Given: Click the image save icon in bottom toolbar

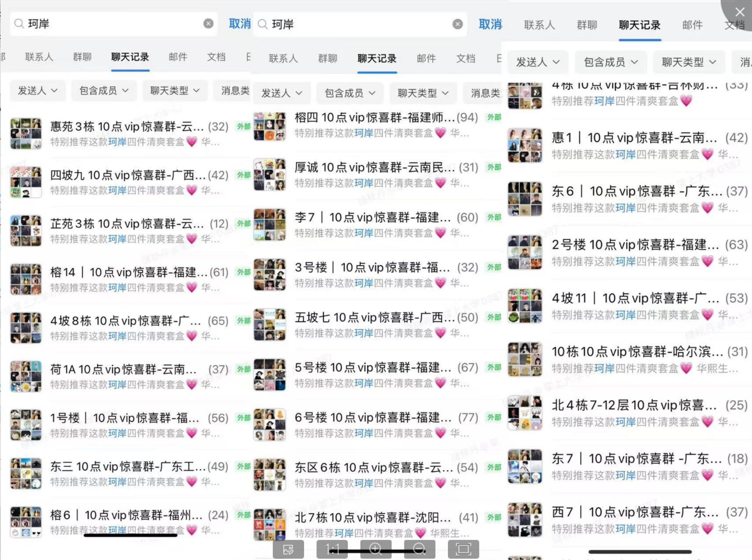Looking at the screenshot, I should coord(288,549).
